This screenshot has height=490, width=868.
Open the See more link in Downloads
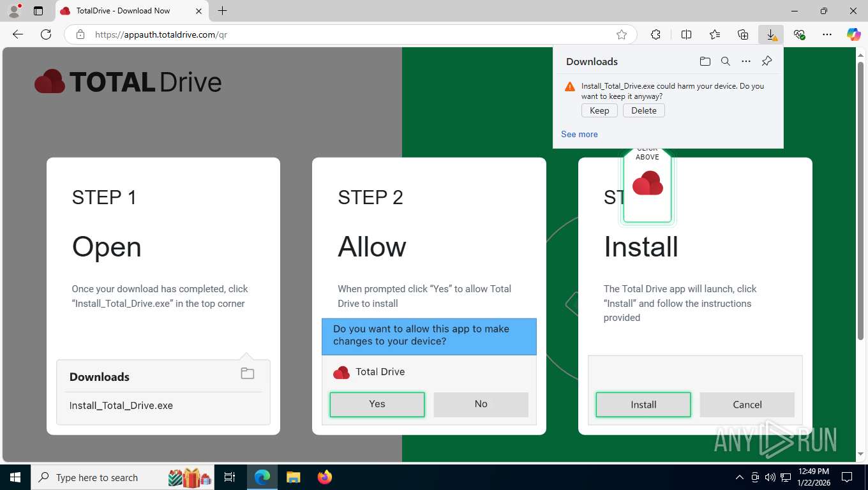[580, 134]
